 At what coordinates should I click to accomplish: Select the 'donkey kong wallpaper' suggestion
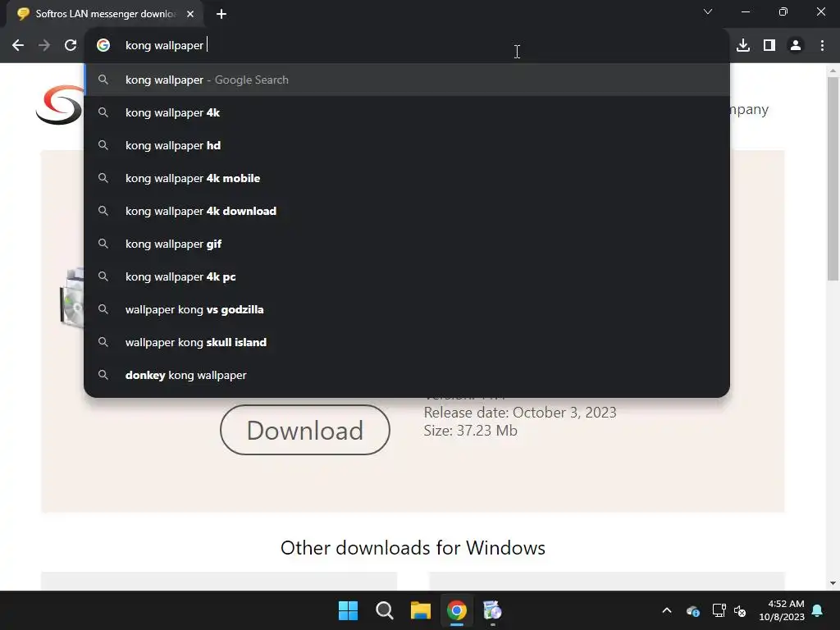pyautogui.click(x=407, y=375)
